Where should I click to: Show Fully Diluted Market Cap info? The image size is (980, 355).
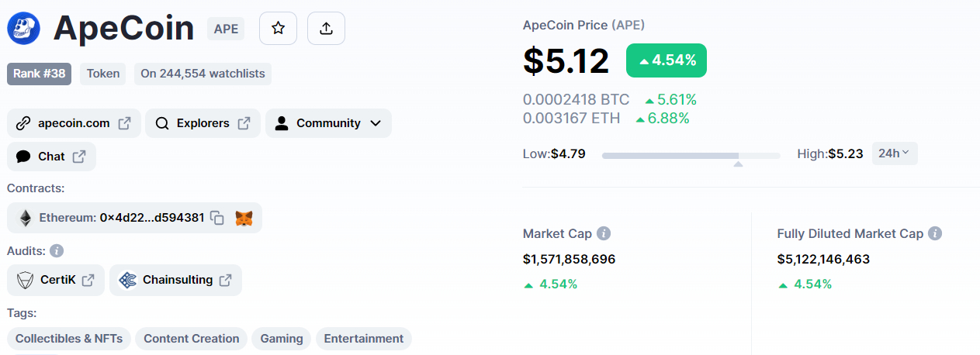[935, 233]
